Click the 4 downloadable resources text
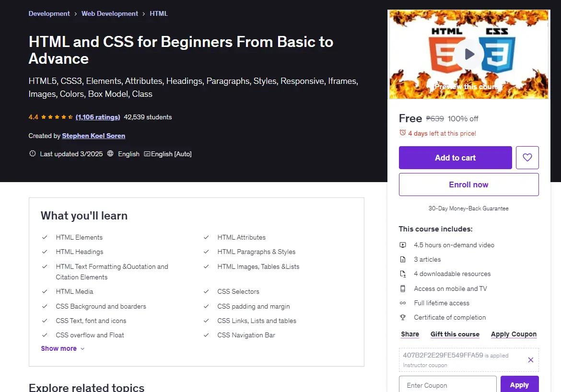The width and height of the screenshot is (561, 392). 452,274
